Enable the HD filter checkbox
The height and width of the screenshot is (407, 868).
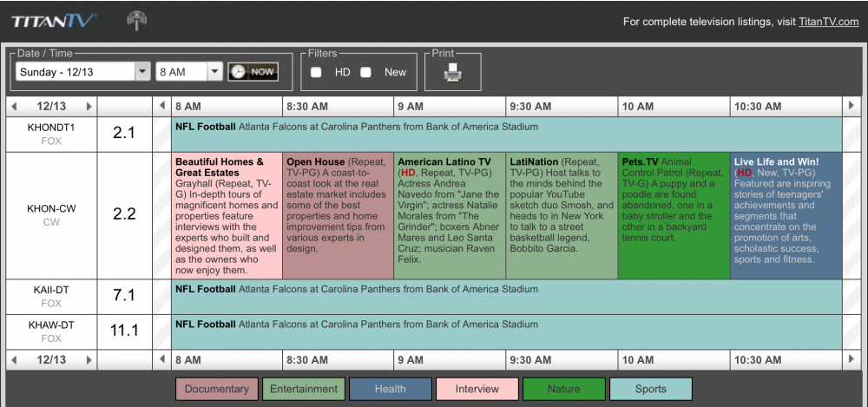316,73
